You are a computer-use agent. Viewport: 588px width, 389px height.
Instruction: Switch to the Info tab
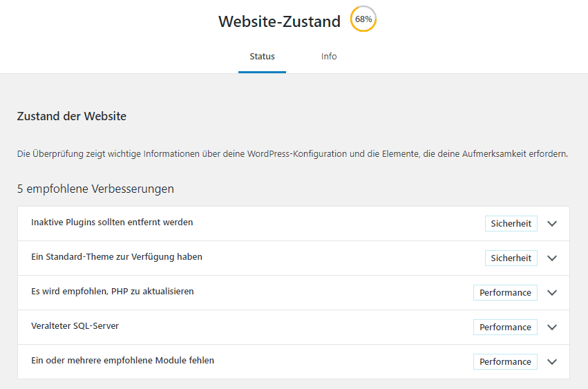329,57
